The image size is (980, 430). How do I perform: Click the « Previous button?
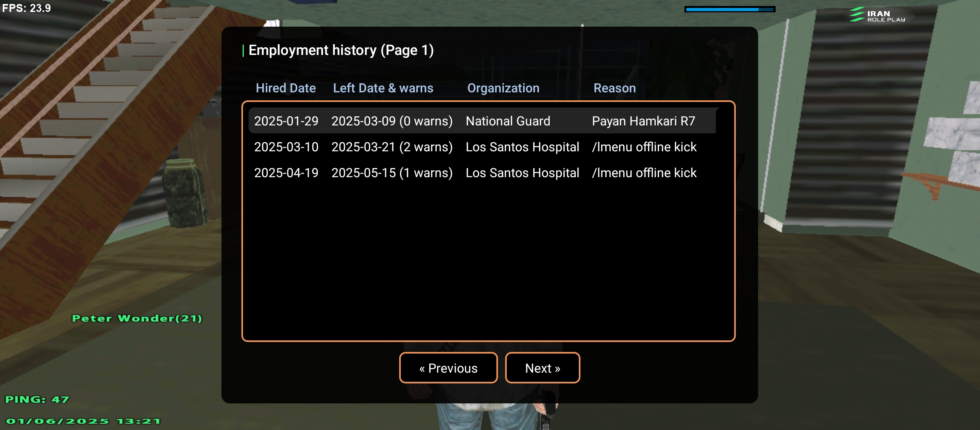(448, 368)
